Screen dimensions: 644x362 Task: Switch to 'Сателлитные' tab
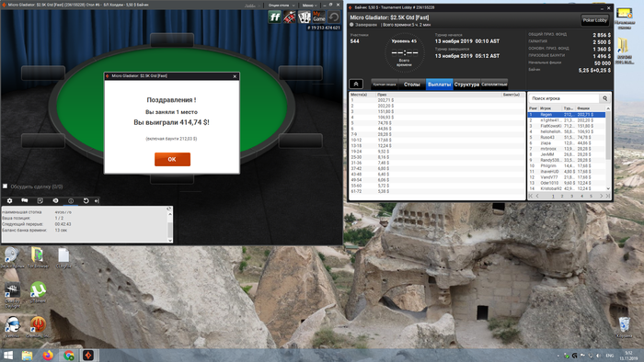pyautogui.click(x=494, y=84)
